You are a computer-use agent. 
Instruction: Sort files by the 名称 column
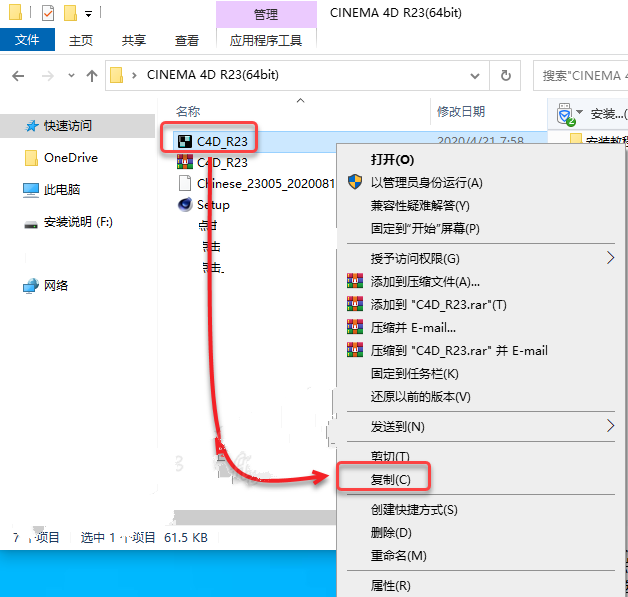[x=188, y=111]
